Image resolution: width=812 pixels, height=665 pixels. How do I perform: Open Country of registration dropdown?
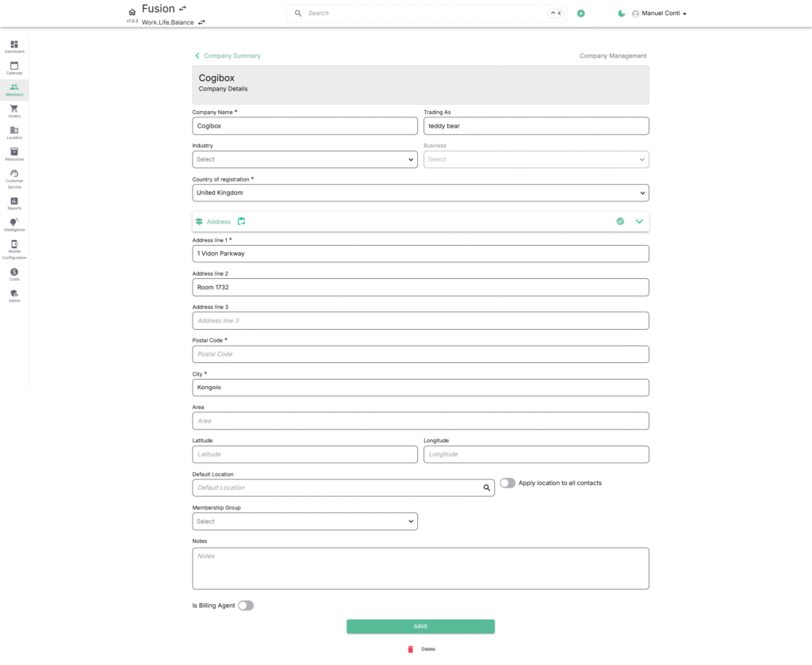(x=420, y=193)
